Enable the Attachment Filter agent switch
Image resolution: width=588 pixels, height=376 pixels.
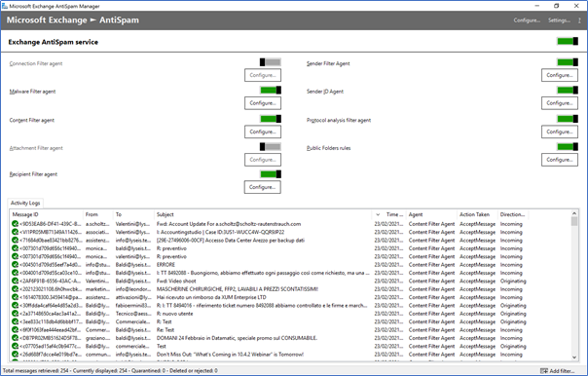click(271, 146)
